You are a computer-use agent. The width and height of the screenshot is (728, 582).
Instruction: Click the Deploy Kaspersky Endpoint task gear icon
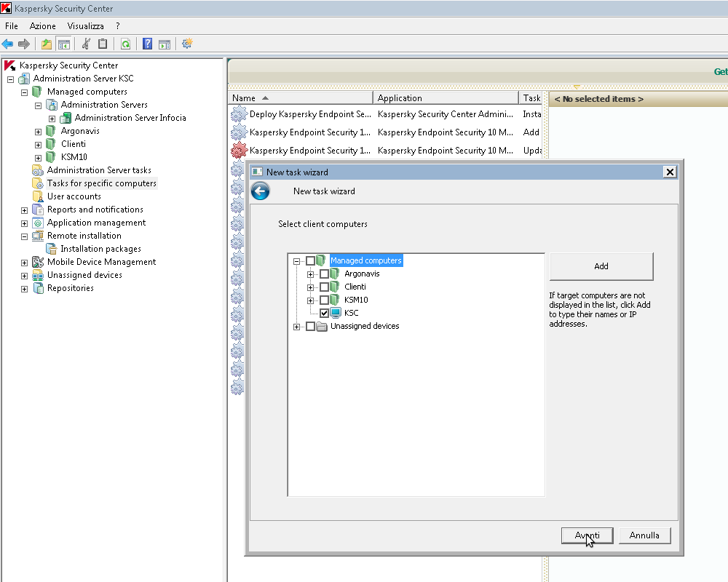coord(239,113)
